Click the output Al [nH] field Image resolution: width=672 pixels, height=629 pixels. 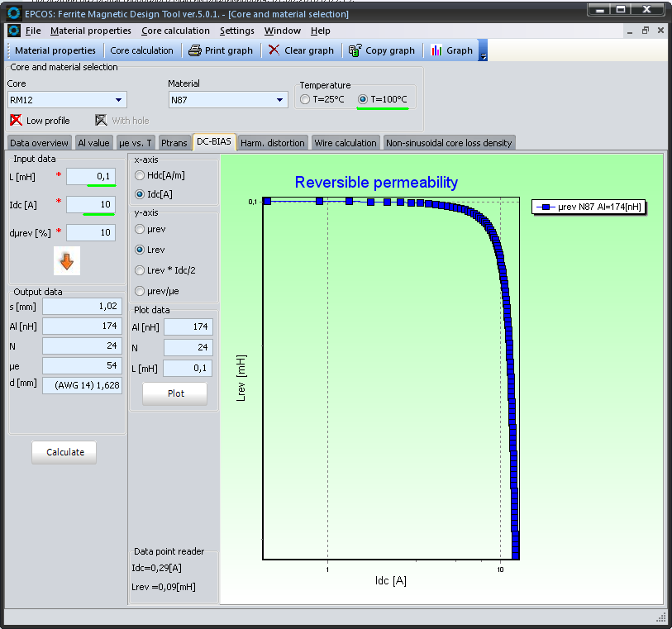(x=83, y=326)
